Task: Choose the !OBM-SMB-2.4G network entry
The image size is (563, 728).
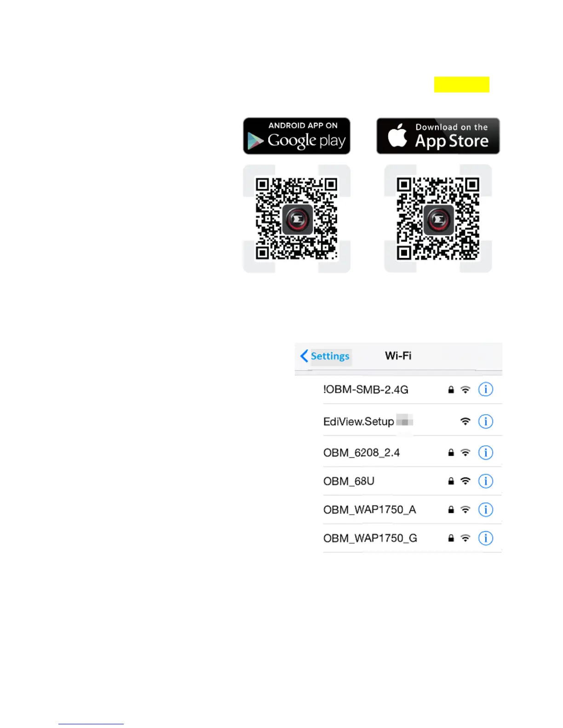Action: tap(412, 389)
